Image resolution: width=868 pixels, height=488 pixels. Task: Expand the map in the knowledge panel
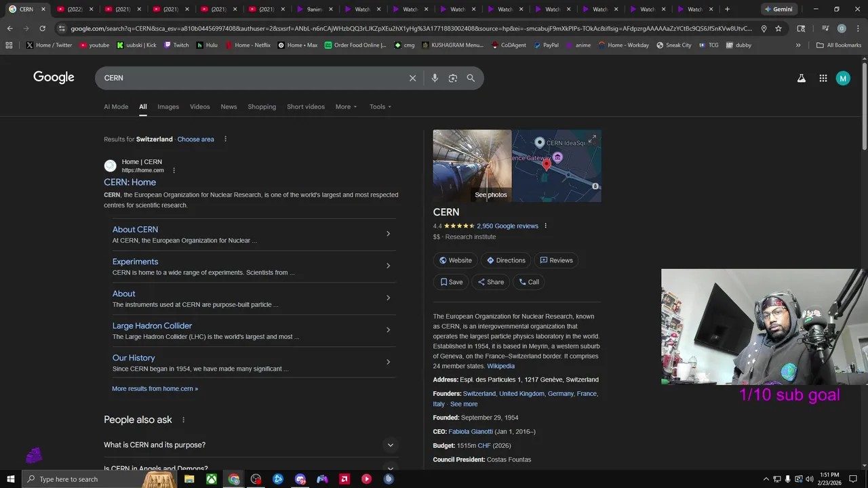pos(592,139)
